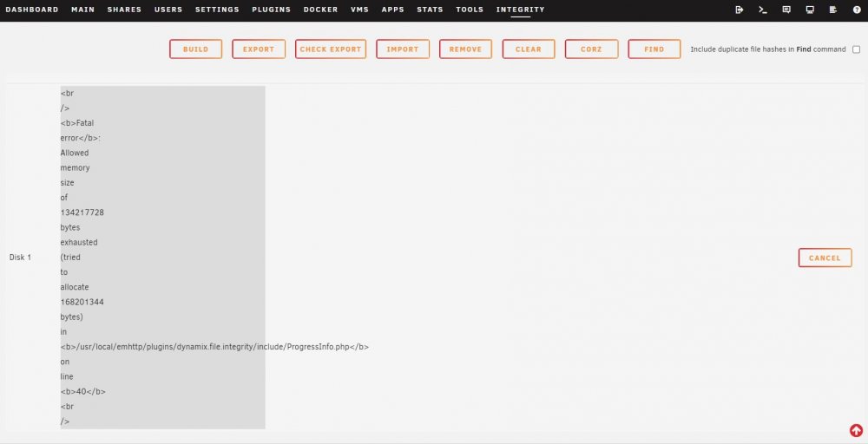Click the '<b>Fatal' error text
868x444 pixels.
pos(77,123)
